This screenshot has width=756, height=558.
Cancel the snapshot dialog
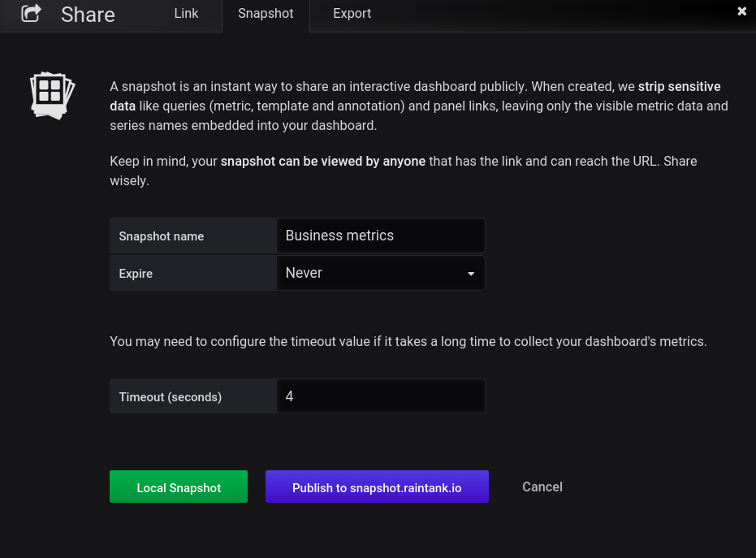coord(542,487)
